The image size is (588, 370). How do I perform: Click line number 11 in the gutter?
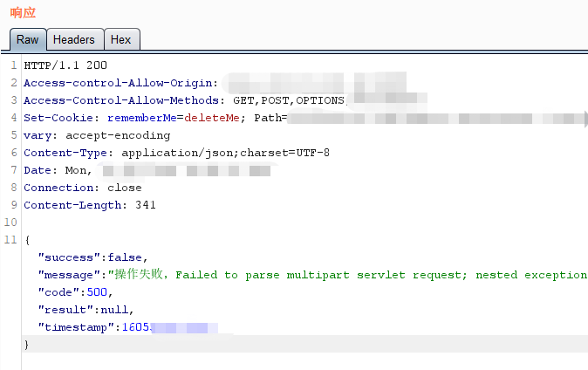[10, 240]
